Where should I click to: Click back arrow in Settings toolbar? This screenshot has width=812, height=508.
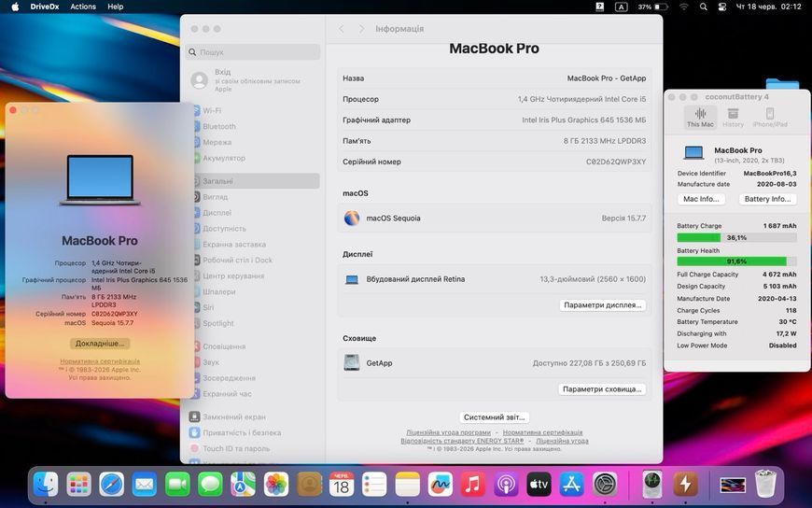[342, 29]
